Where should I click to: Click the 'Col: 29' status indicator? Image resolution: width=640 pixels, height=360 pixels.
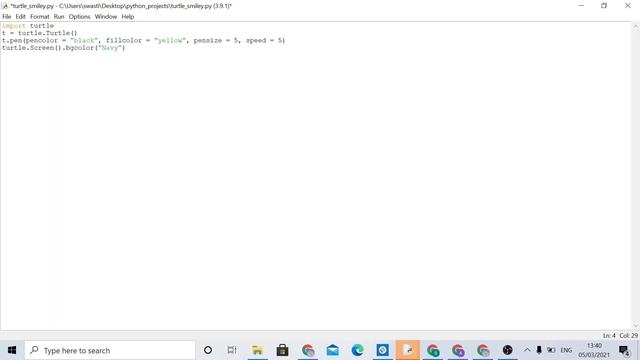pyautogui.click(x=629, y=336)
